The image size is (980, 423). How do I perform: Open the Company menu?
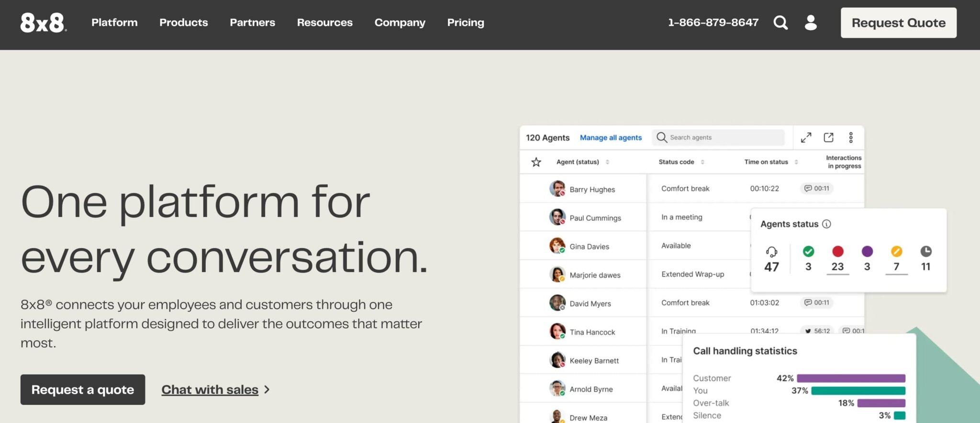point(400,23)
